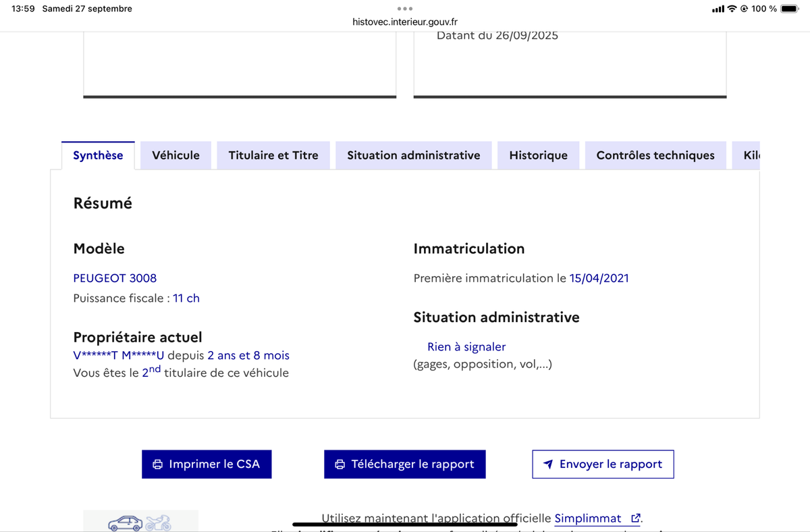Image resolution: width=810 pixels, height=532 pixels.
Task: Click the Envoyer le rapport button
Action: pyautogui.click(x=603, y=464)
